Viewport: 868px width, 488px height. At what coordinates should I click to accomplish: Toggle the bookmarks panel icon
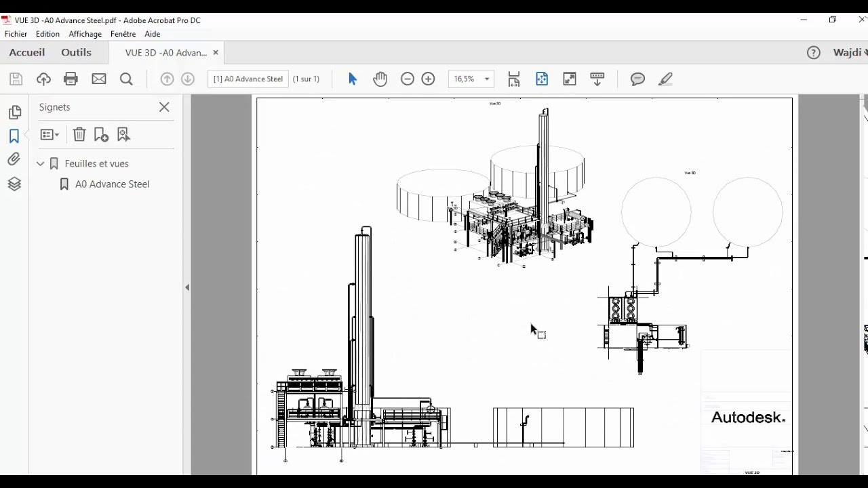[14, 136]
